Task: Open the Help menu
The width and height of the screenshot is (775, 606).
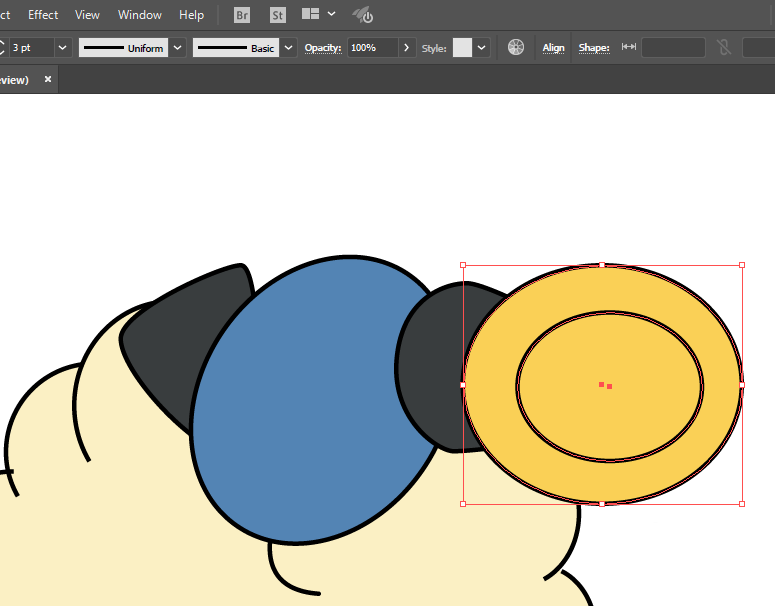Action: tap(191, 15)
